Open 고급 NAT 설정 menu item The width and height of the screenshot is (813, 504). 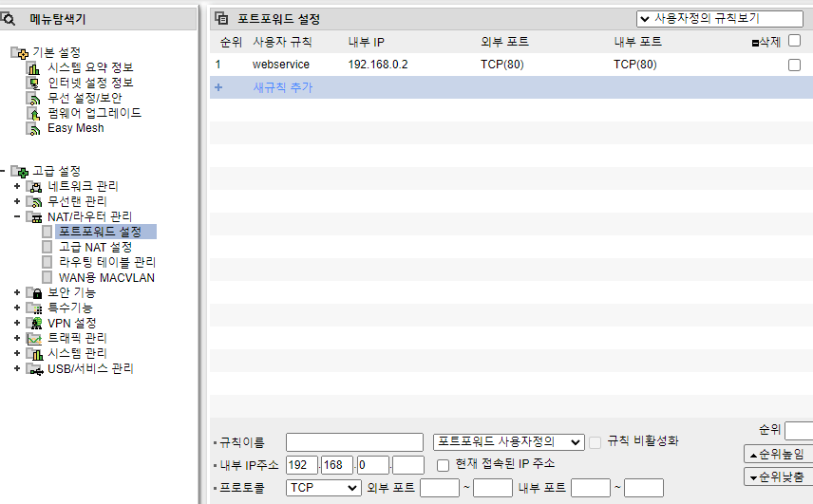click(95, 247)
